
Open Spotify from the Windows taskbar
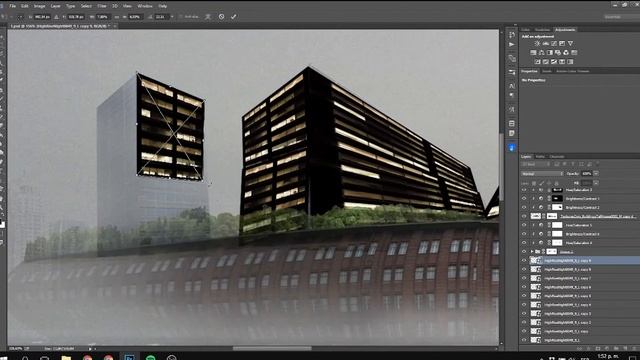click(151, 358)
